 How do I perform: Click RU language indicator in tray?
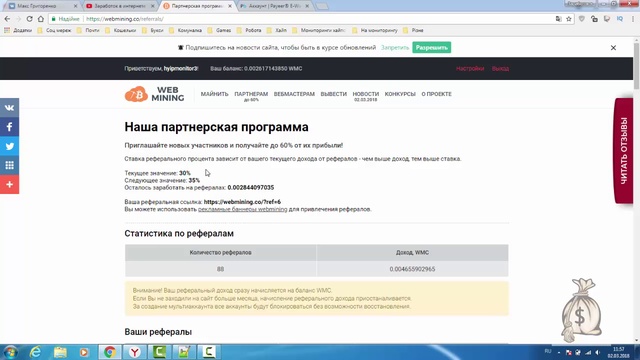[548, 351]
